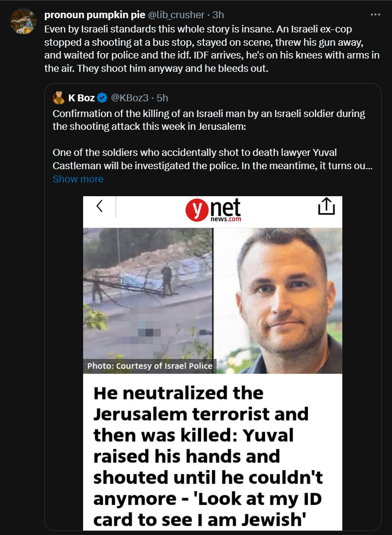
Task: Open the pronoun pumpkin pie display name
Action: 94,15
